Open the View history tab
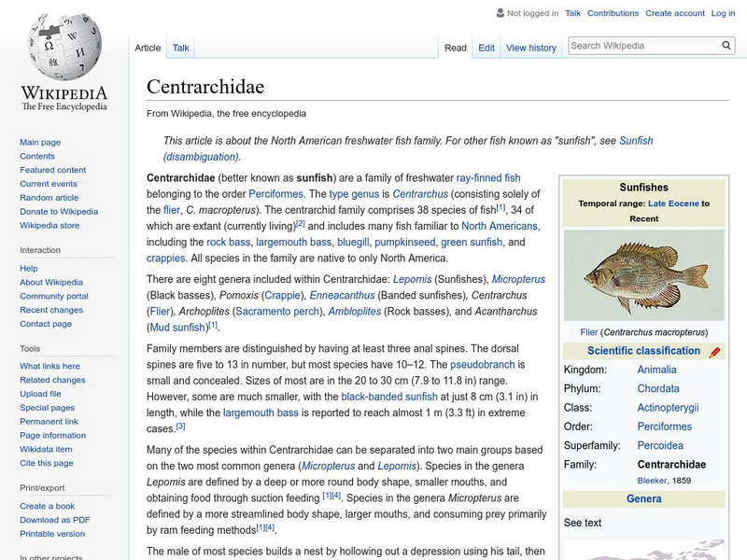Screen dimensions: 747x560 tap(531, 48)
